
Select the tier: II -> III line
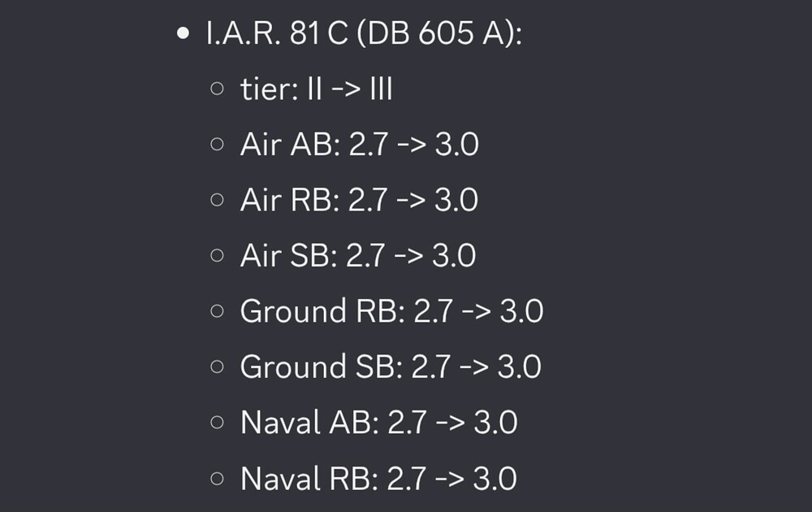click(317, 89)
